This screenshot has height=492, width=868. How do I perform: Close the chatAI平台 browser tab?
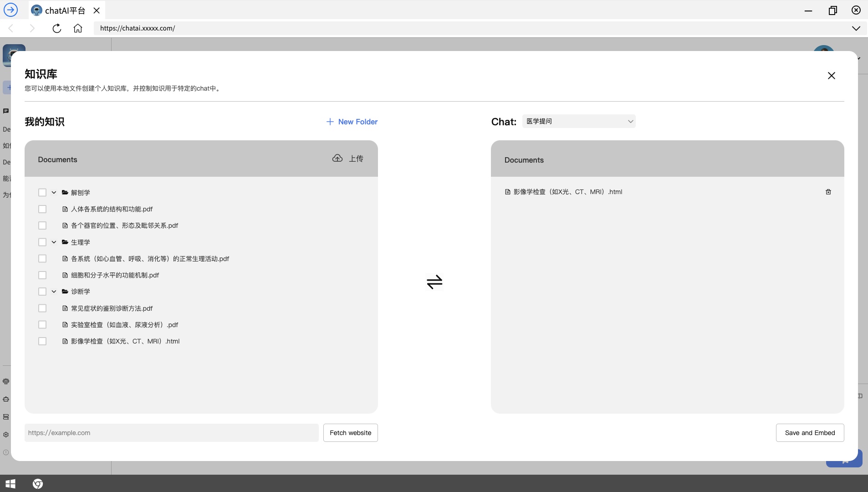tap(97, 10)
